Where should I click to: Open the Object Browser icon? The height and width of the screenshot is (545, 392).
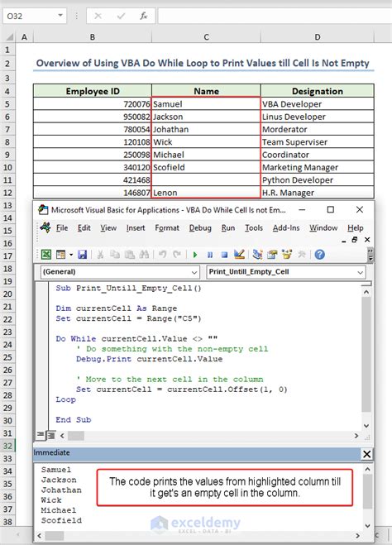point(287,255)
